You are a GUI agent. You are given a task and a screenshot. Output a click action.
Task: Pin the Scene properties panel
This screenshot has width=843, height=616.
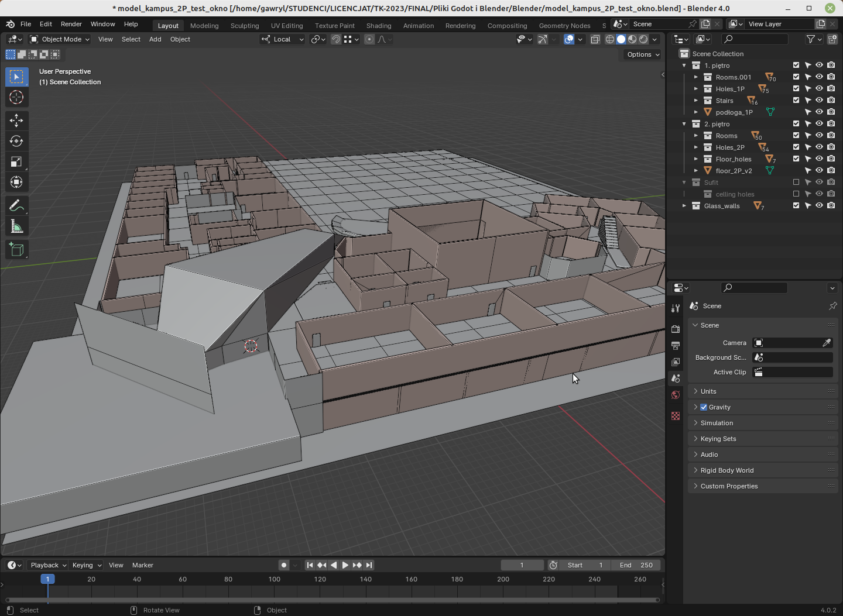point(832,306)
